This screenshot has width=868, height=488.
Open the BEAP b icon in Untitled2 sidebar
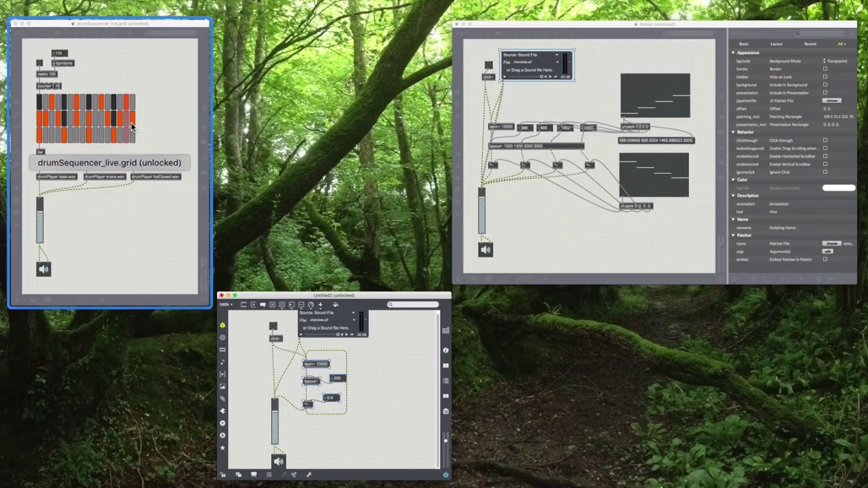(222, 435)
